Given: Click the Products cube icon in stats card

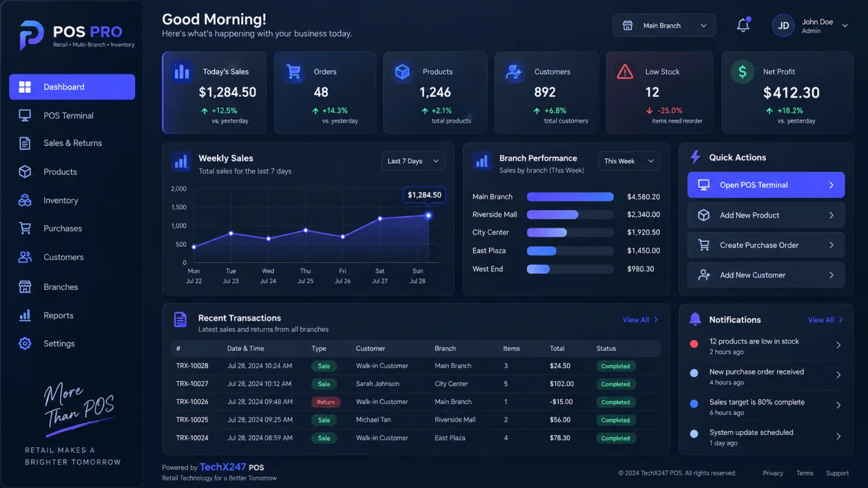Looking at the screenshot, I should point(403,71).
